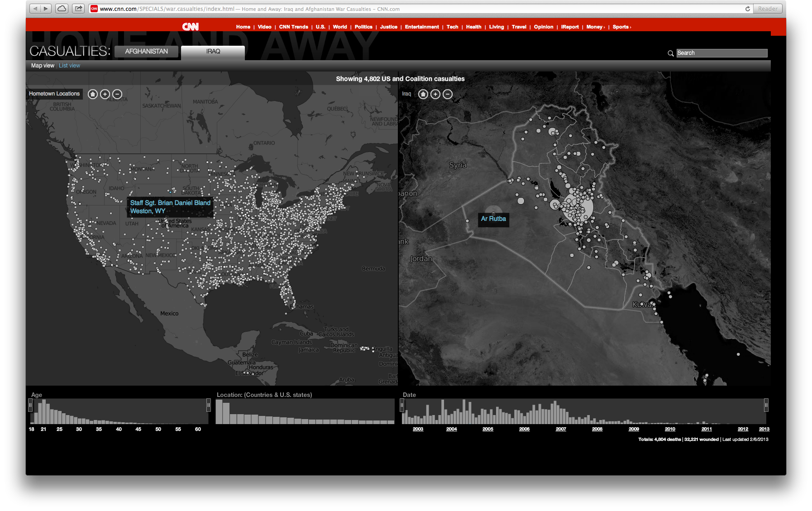The width and height of the screenshot is (812, 511).
Task: Expand the Sports menu in CNN navigation
Action: [x=621, y=27]
